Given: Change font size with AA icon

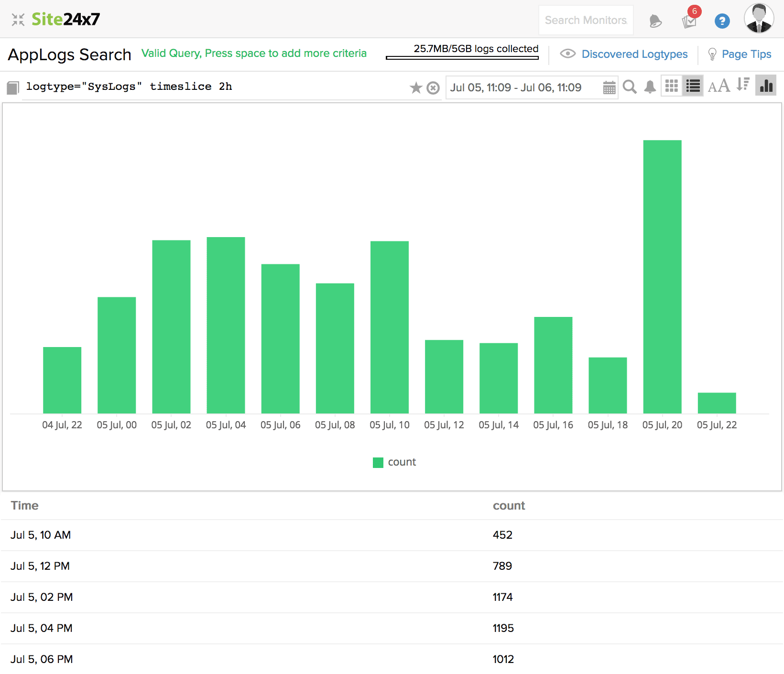Looking at the screenshot, I should click(719, 86).
